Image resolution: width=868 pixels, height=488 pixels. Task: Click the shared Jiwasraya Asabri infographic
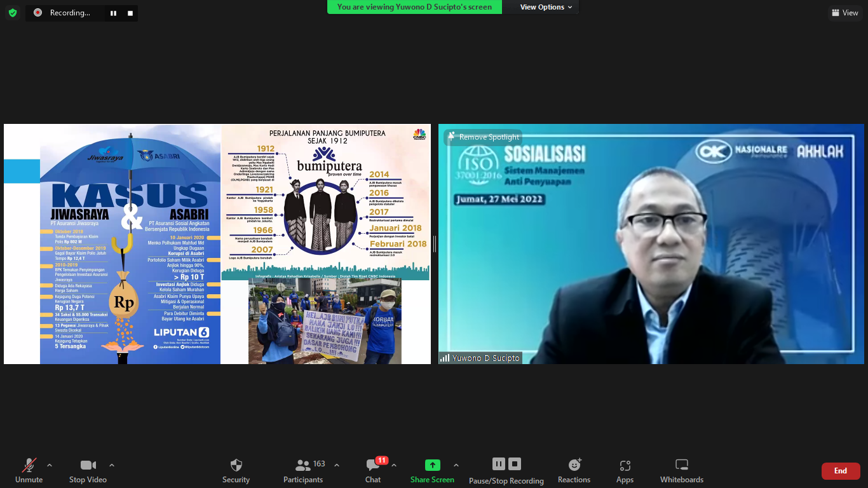point(130,244)
